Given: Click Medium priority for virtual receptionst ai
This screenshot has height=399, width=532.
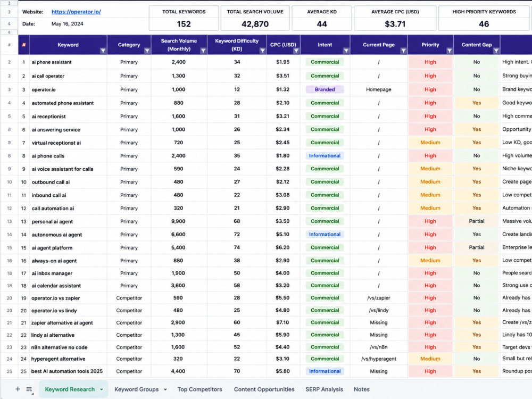Looking at the screenshot, I should [x=430, y=143].
